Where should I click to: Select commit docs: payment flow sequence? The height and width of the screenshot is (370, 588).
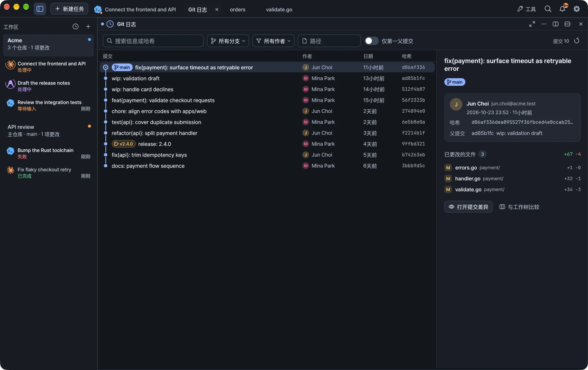tap(267, 166)
